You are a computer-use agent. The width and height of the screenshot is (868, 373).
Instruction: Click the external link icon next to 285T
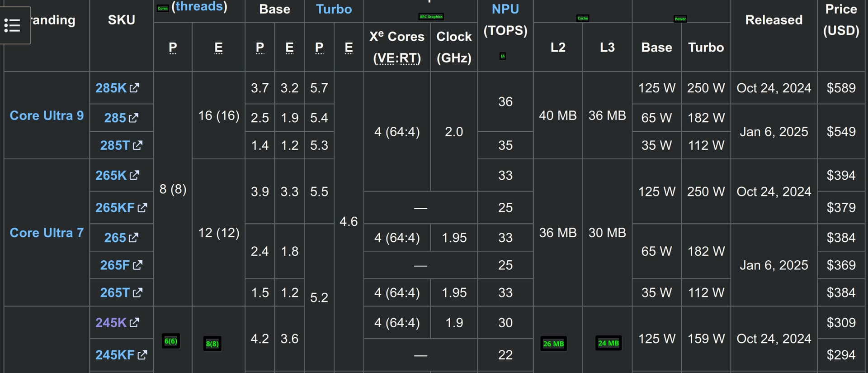pyautogui.click(x=137, y=145)
